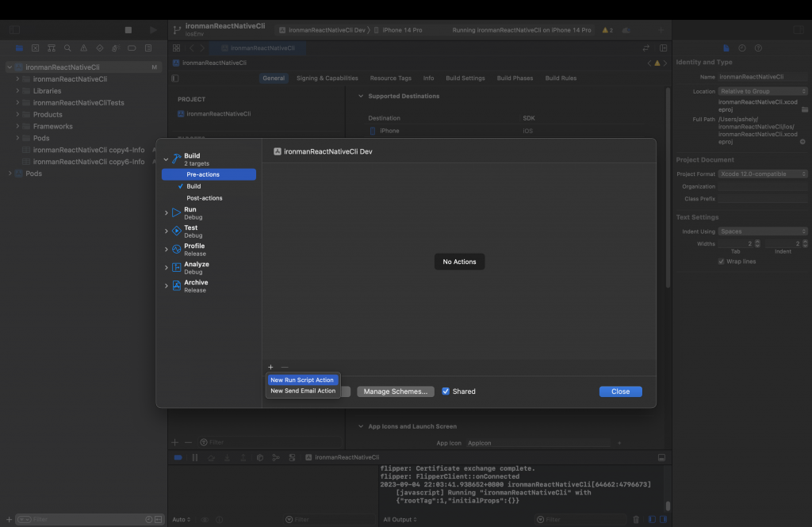Viewport: 812px width, 527px height.
Task: Expand Libraries folder in navigator
Action: tap(17, 90)
